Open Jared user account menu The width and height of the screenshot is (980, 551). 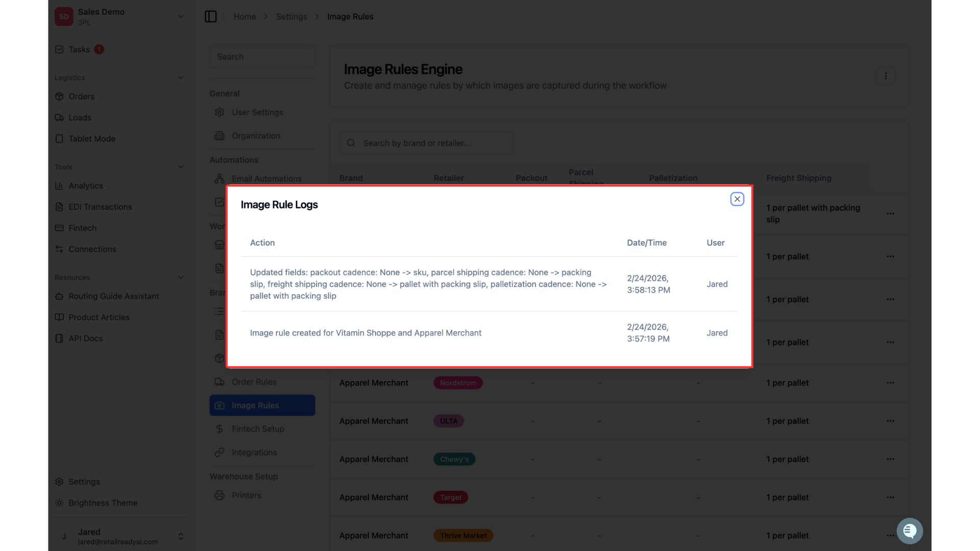(x=119, y=536)
